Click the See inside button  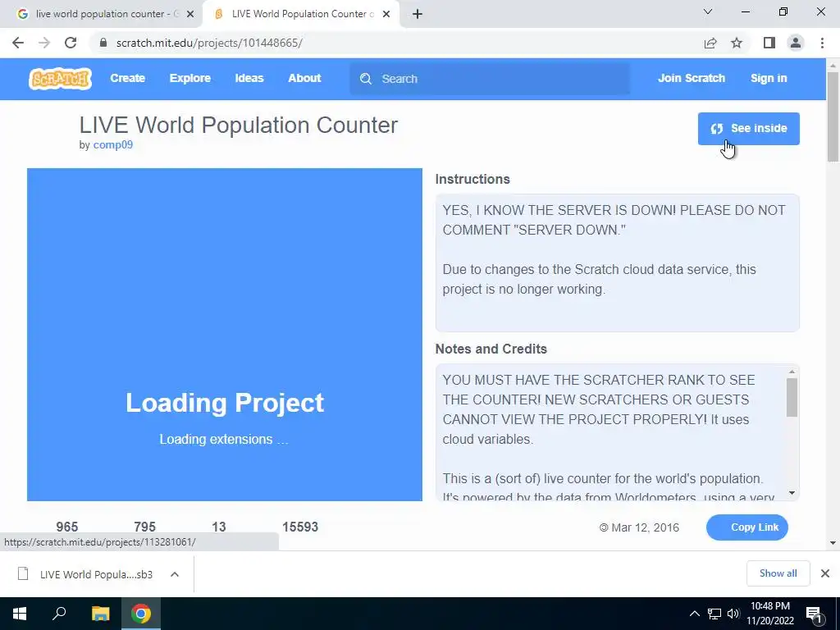[748, 129]
